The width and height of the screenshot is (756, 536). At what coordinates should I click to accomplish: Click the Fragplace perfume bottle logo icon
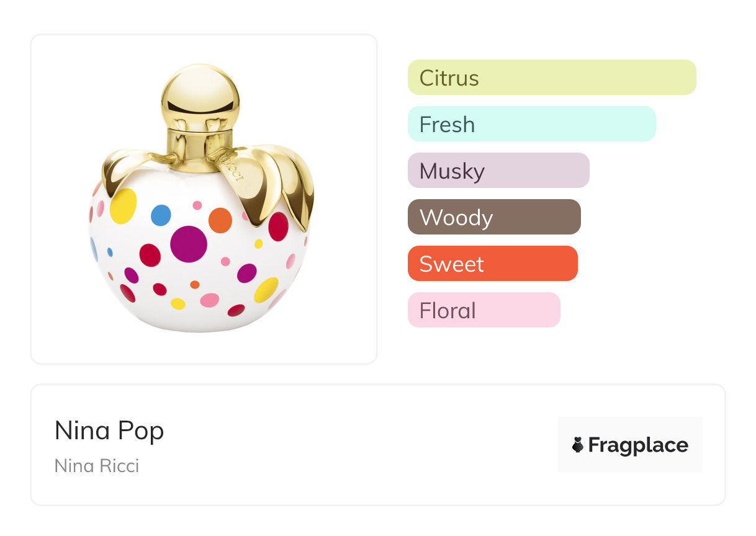578,445
